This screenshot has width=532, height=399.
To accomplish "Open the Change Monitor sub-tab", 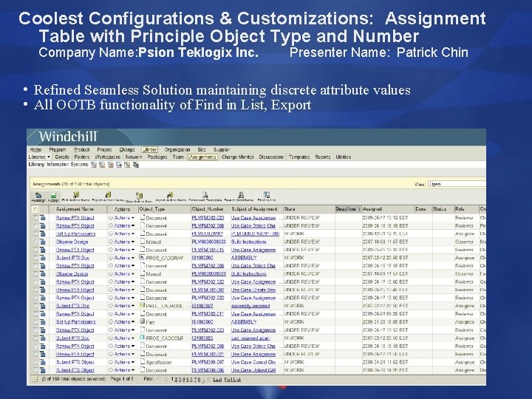I will (x=237, y=157).
